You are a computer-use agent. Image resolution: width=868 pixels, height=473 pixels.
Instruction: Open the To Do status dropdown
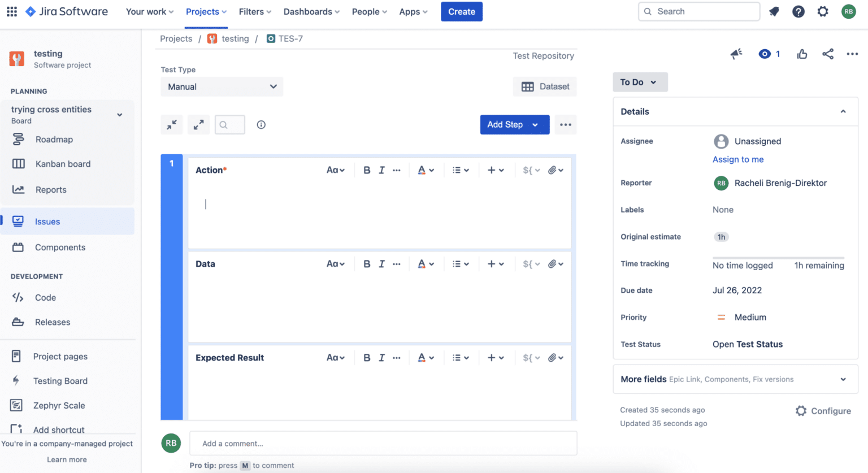click(x=640, y=82)
